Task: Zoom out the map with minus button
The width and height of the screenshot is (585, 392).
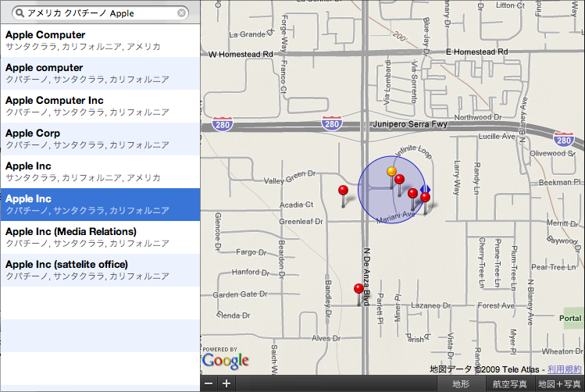Action: coord(209,383)
